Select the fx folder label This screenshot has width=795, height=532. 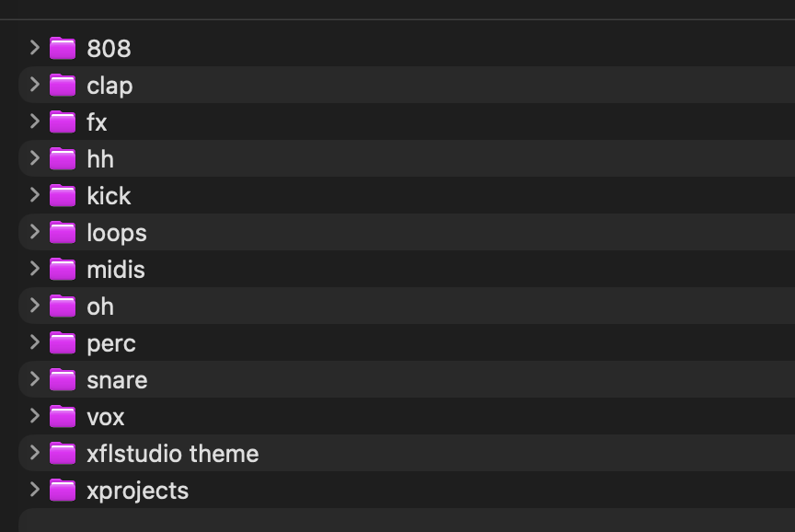pyautogui.click(x=97, y=122)
